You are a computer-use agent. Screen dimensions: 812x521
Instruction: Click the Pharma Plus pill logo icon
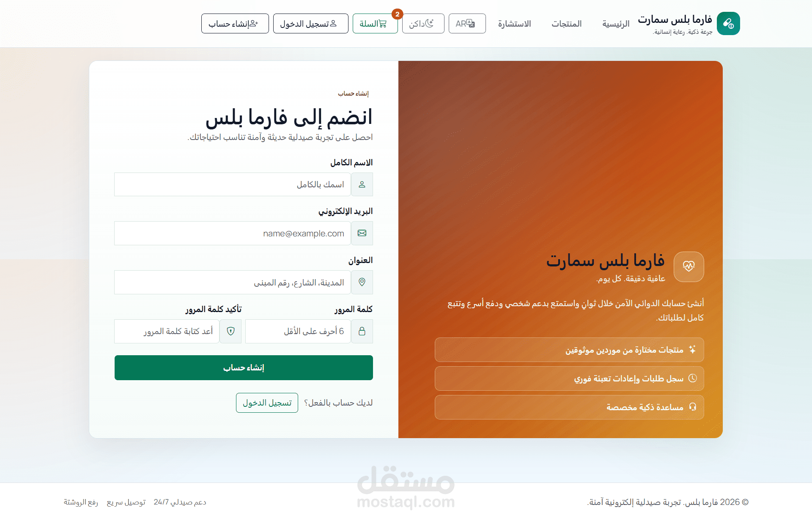point(728,24)
